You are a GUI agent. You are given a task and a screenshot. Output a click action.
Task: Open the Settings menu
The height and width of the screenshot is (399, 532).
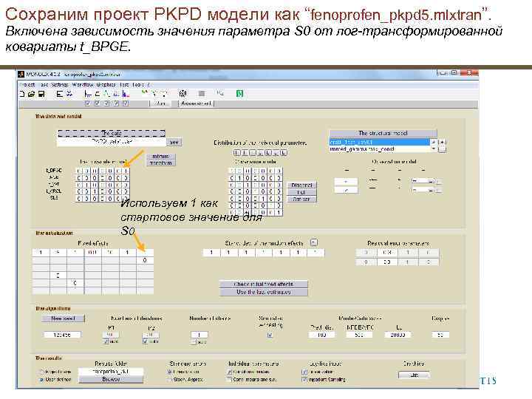pyautogui.click(x=60, y=84)
